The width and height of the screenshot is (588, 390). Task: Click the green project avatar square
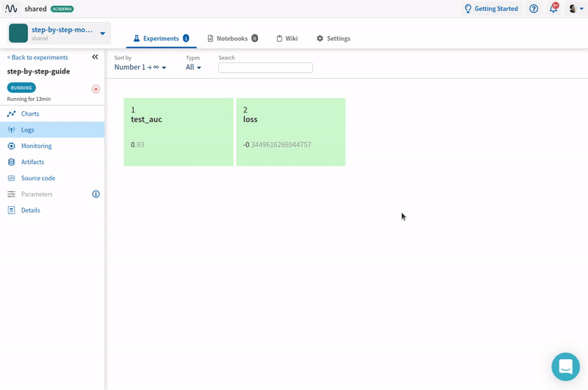click(x=18, y=33)
